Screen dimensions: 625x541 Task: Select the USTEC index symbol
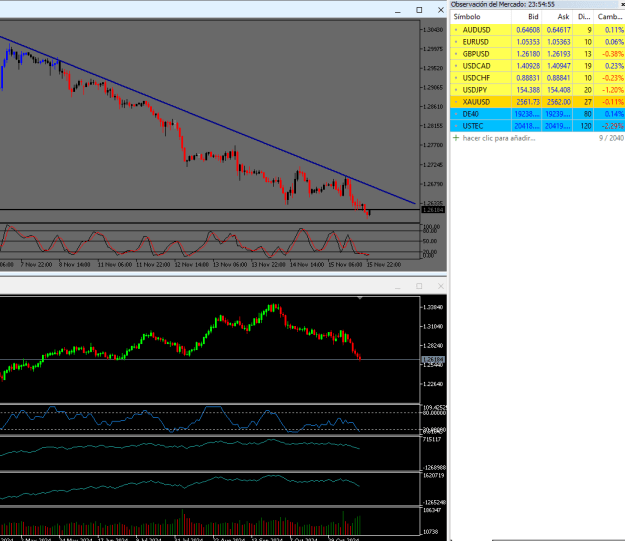[473, 126]
